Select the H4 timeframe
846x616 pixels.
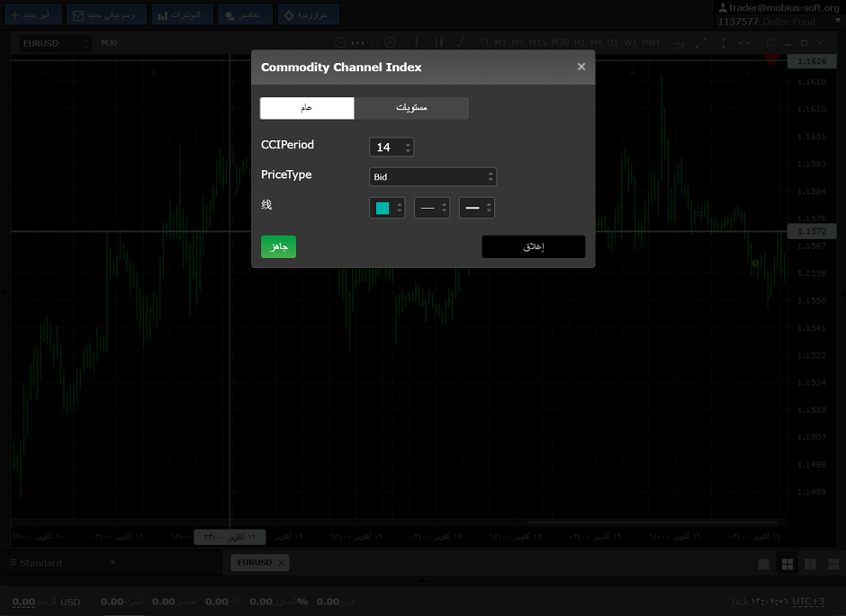[596, 42]
